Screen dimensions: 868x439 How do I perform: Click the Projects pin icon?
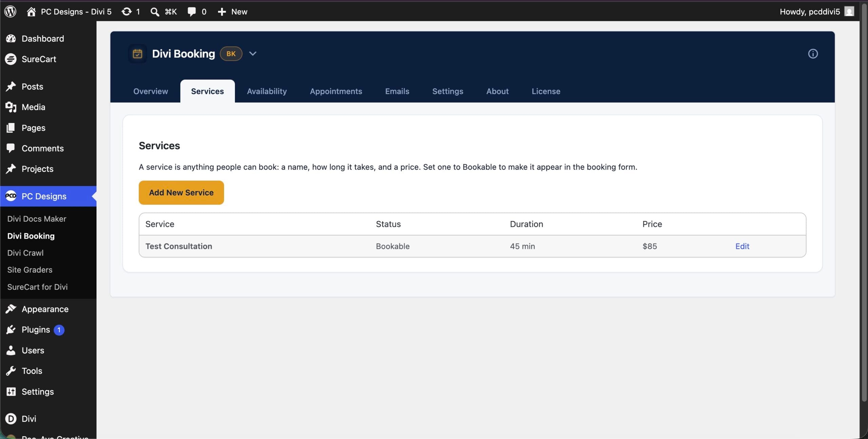point(11,169)
